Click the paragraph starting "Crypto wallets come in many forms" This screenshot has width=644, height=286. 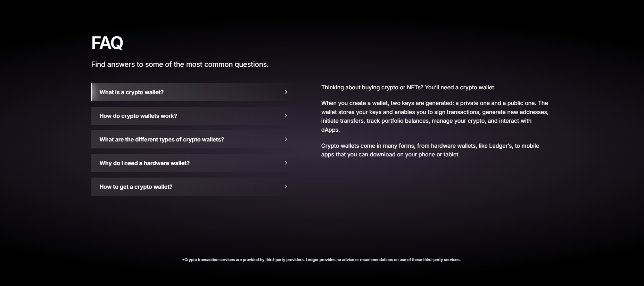pyautogui.click(x=430, y=150)
